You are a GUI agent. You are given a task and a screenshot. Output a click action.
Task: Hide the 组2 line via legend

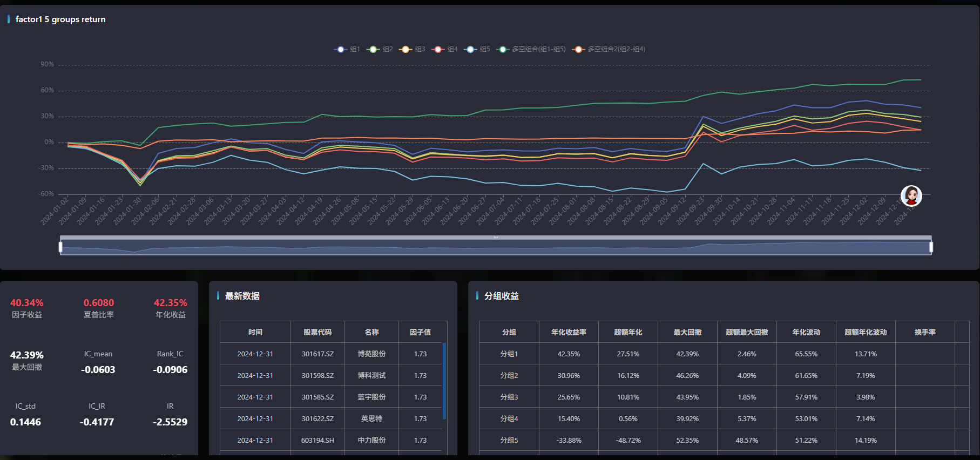coord(380,49)
